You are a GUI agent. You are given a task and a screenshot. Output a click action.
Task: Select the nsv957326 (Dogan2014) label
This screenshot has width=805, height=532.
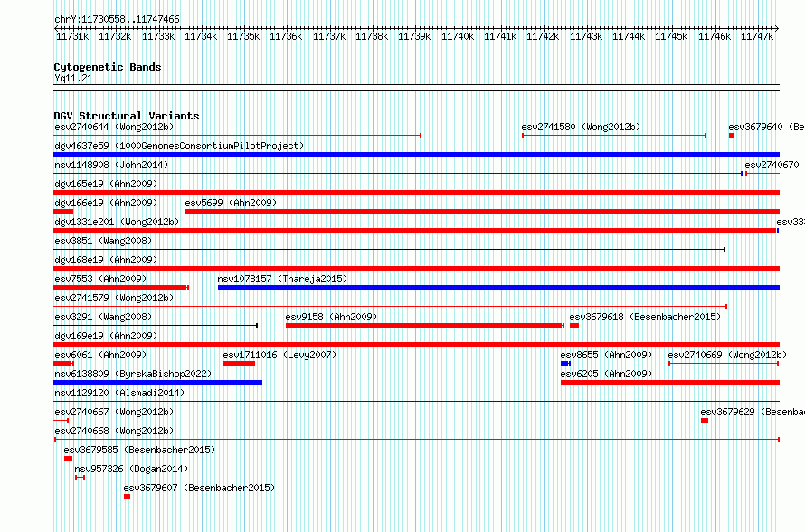pyautogui.click(x=131, y=469)
